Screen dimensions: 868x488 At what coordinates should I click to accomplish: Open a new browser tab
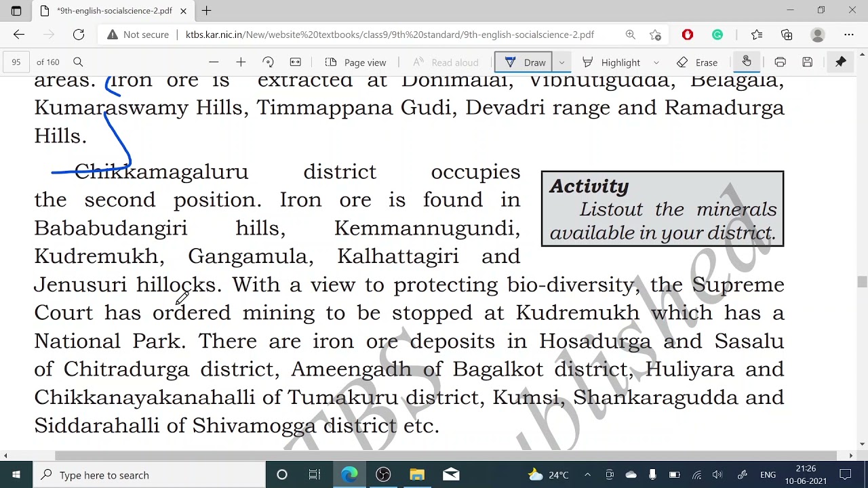(x=206, y=11)
